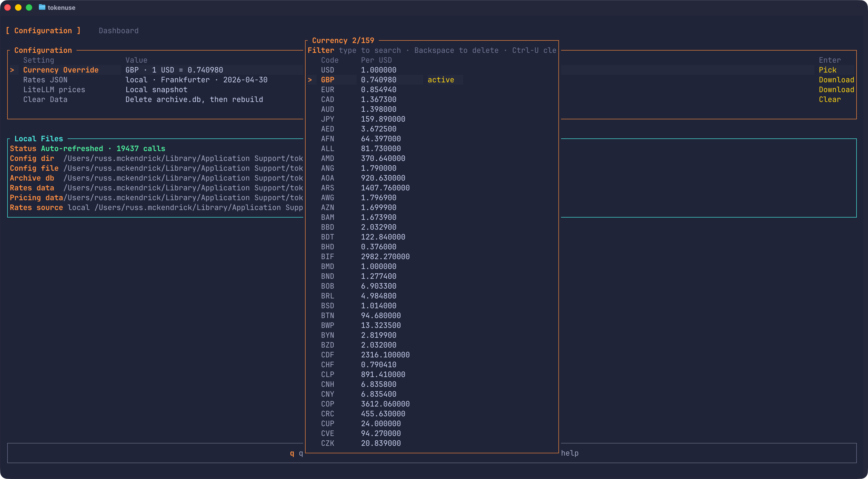Image resolution: width=868 pixels, height=479 pixels.
Task: Choose CDF in the currency list
Action: tap(432, 355)
